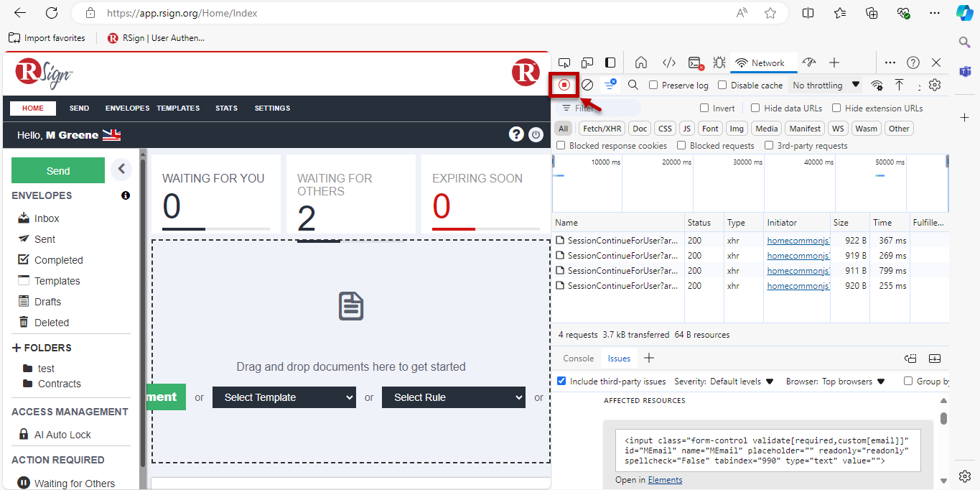Viewport: 980px width, 490px height.
Task: Sort requests by Size column
Action: (x=849, y=223)
